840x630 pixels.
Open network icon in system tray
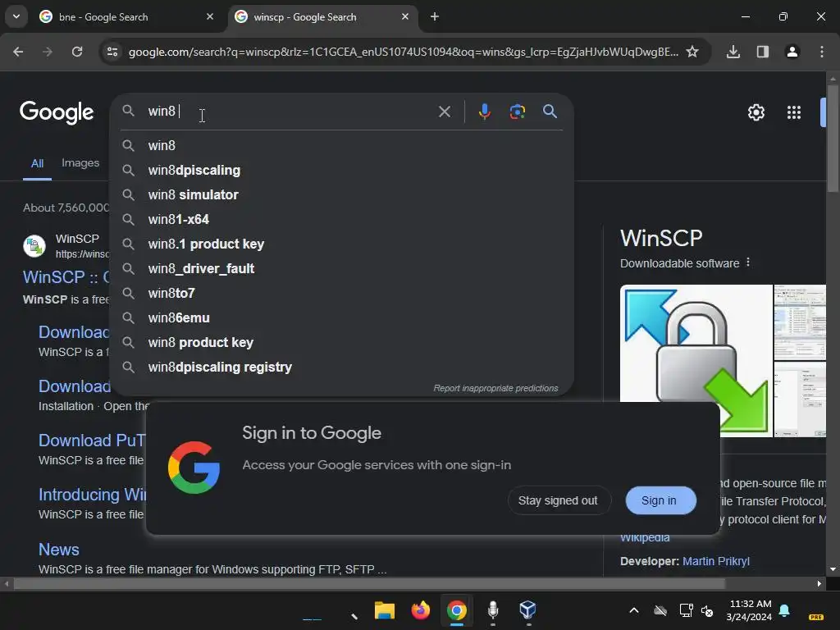685,610
